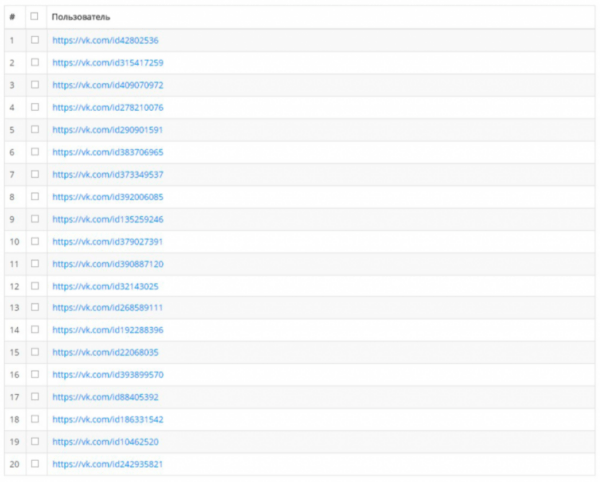Open user link id268589111
This screenshot has height=482, width=600.
point(108,308)
